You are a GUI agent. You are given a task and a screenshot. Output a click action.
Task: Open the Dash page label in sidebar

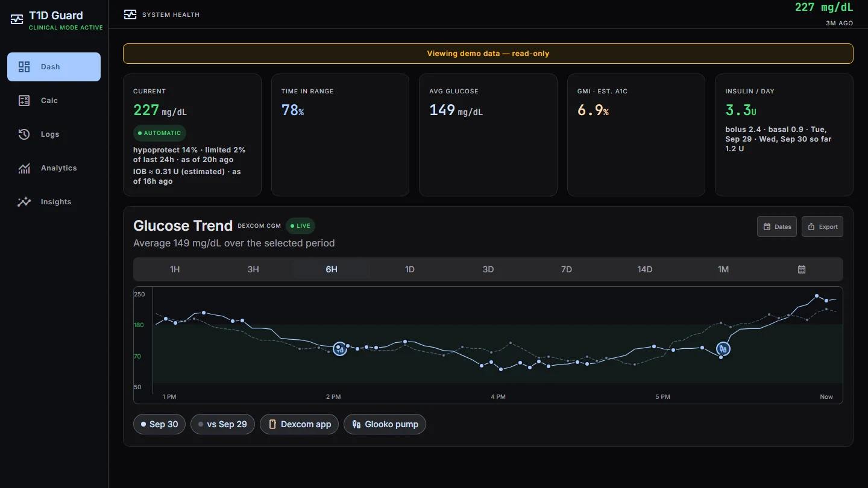point(51,67)
